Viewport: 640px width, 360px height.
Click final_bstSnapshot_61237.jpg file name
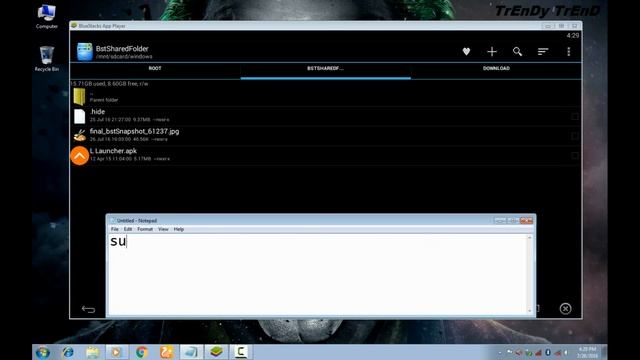click(x=134, y=131)
